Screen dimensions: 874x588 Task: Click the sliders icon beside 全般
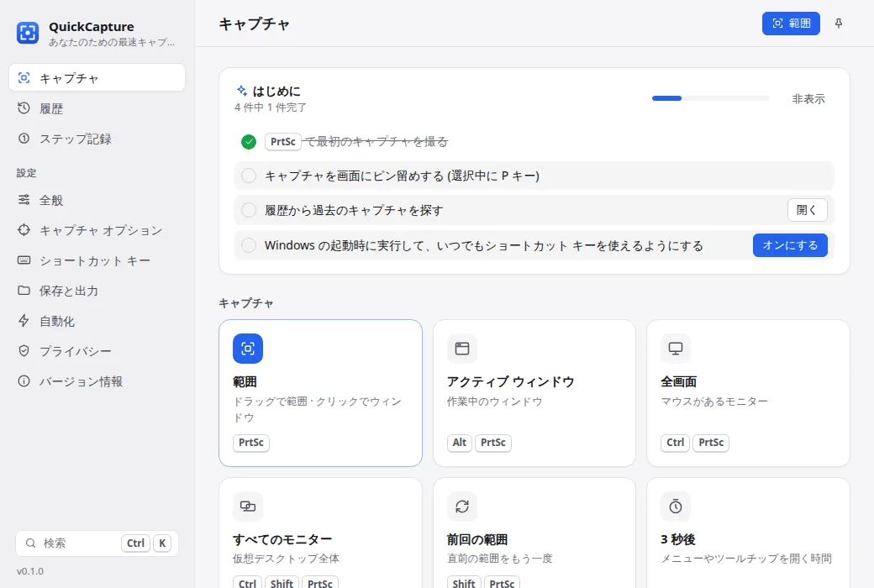pos(24,200)
